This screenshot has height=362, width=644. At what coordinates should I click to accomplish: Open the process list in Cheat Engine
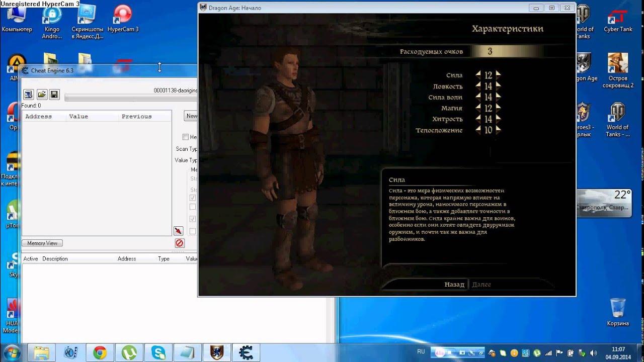29,95
